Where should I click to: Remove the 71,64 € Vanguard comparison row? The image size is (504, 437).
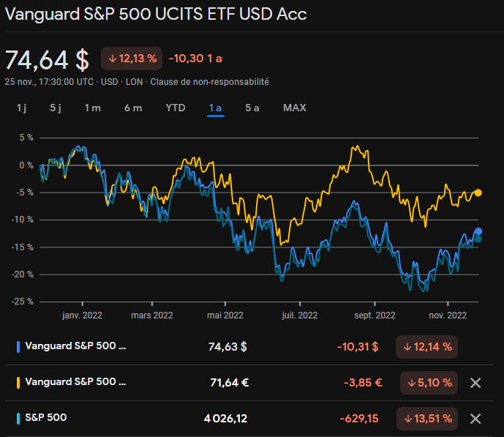point(475,382)
